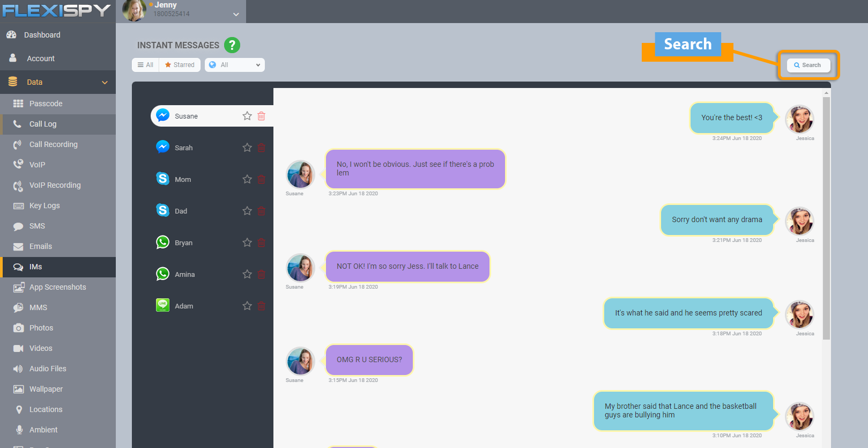Click the chat vertical scrollbar thumb
The image size is (868, 448).
pos(826,218)
